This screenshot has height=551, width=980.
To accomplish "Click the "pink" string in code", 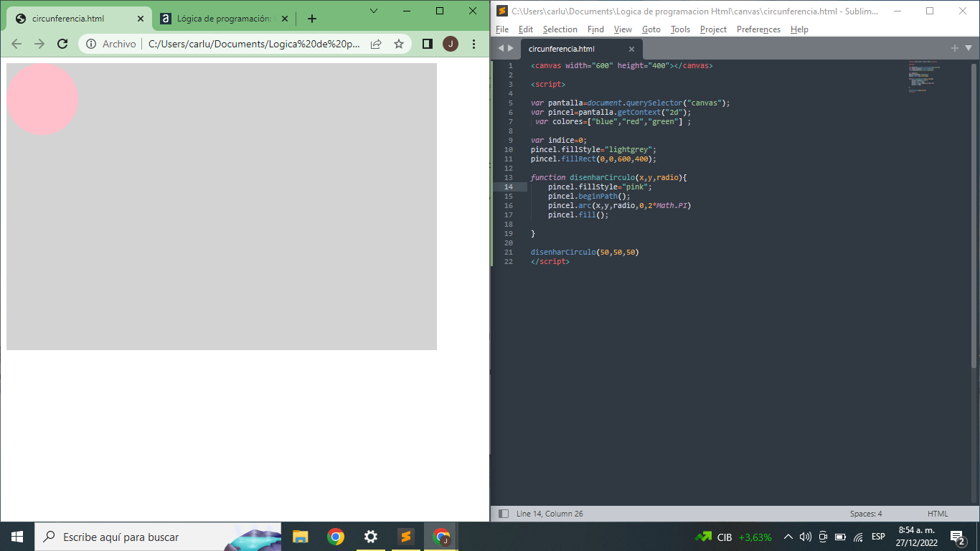I will click(634, 187).
